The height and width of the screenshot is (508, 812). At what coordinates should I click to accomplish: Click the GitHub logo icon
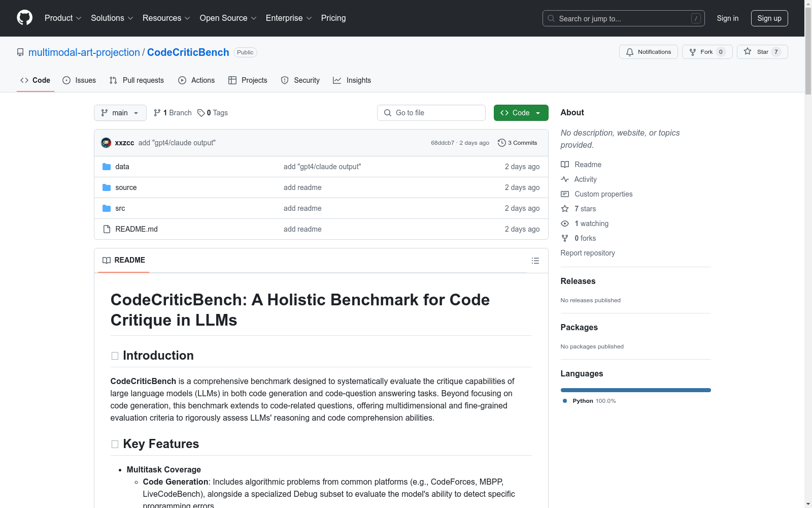click(24, 18)
